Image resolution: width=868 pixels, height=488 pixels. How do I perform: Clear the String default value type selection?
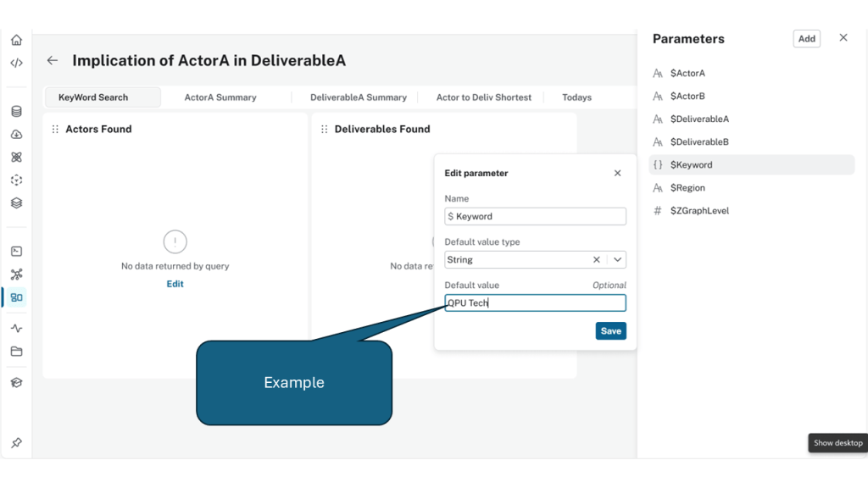pos(597,260)
